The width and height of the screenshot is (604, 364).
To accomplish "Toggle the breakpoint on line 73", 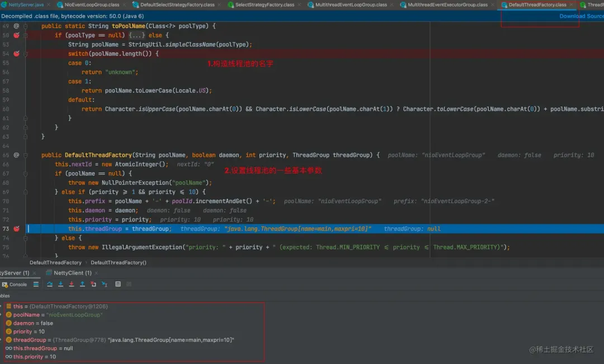I will pos(16,229).
